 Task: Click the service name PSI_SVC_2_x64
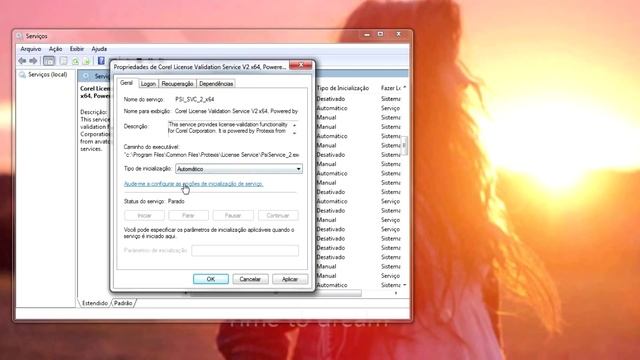point(195,99)
